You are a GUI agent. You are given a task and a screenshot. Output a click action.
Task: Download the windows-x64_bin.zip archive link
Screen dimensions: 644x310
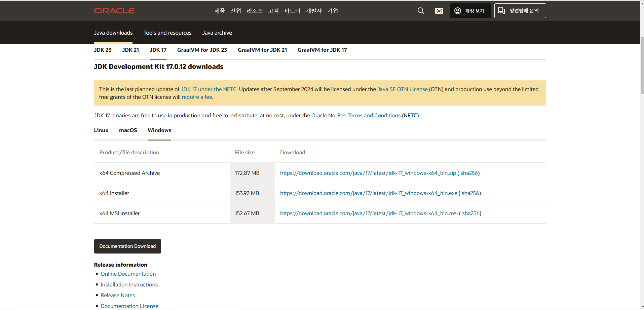(x=368, y=173)
